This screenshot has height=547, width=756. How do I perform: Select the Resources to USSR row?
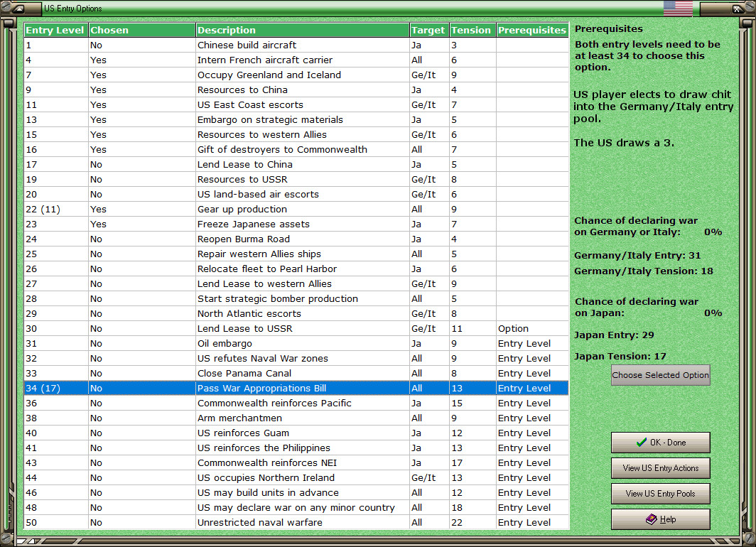[x=296, y=179]
